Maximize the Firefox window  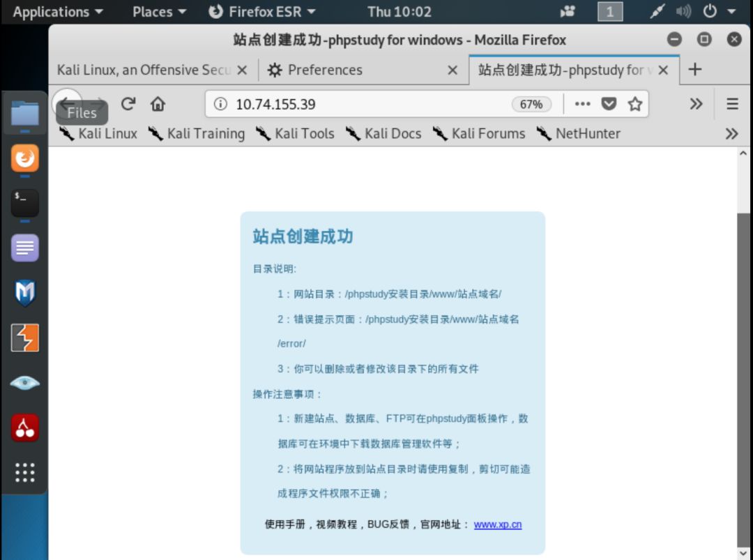tap(704, 39)
